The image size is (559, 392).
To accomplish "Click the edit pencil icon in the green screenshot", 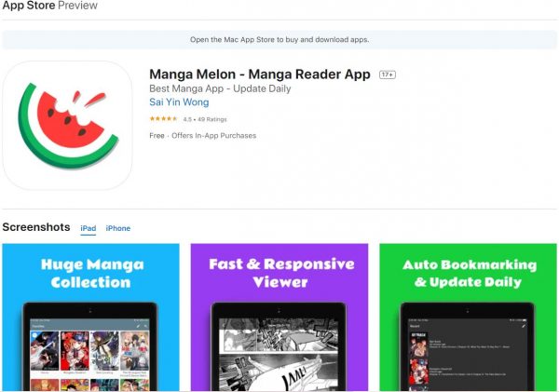I will coord(524,326).
